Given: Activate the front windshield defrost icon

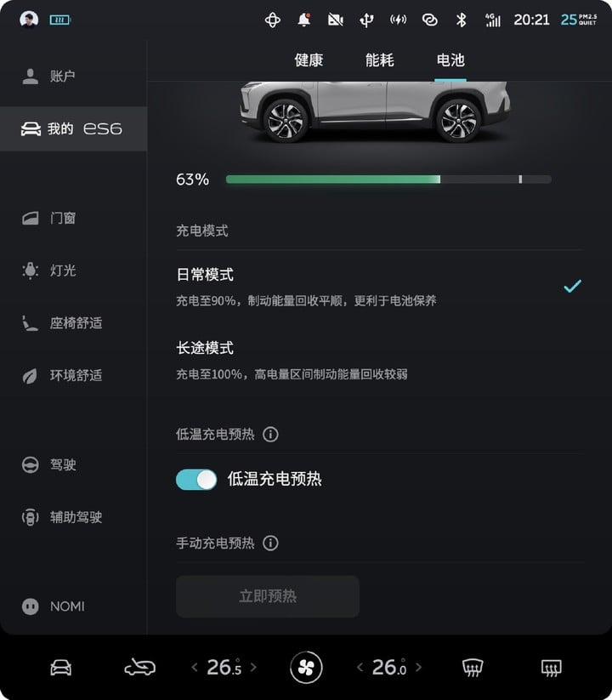Looking at the screenshot, I should (x=473, y=668).
